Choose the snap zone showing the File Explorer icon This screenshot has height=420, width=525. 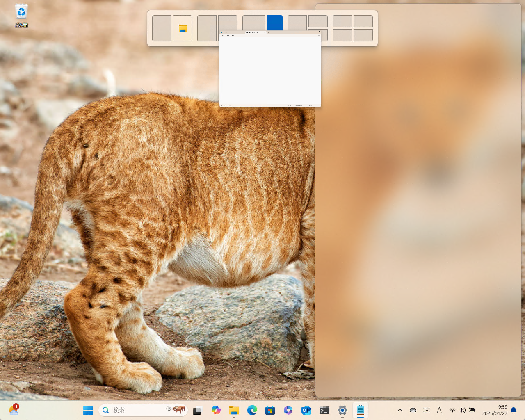click(183, 28)
